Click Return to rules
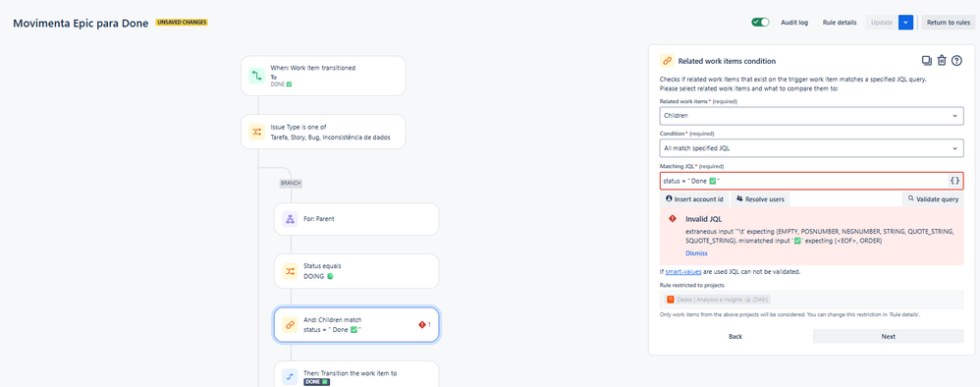Image resolution: width=980 pixels, height=387 pixels. click(x=949, y=23)
